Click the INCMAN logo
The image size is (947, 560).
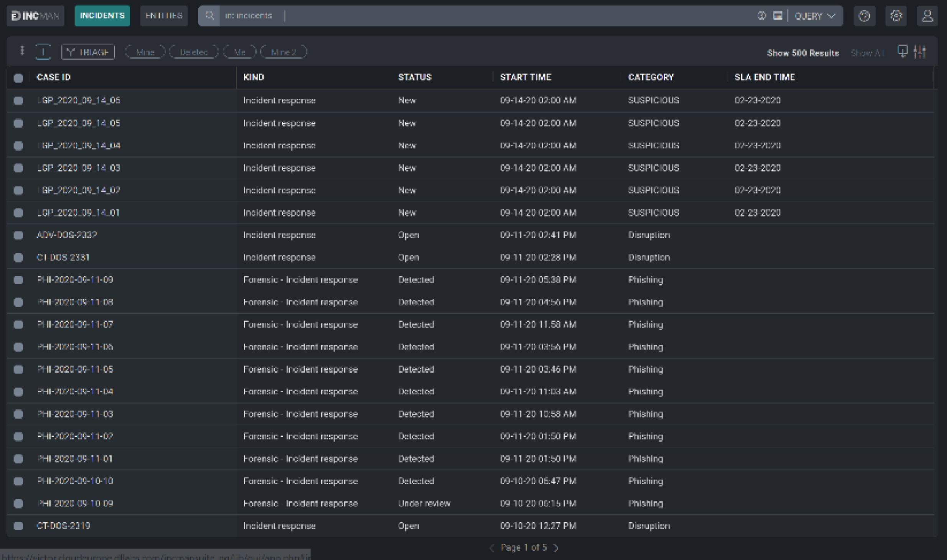[35, 16]
